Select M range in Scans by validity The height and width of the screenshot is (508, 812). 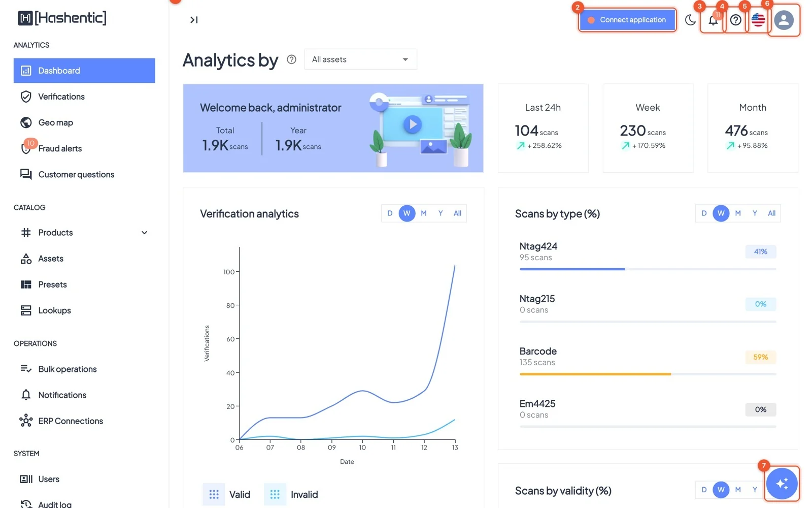coord(738,490)
